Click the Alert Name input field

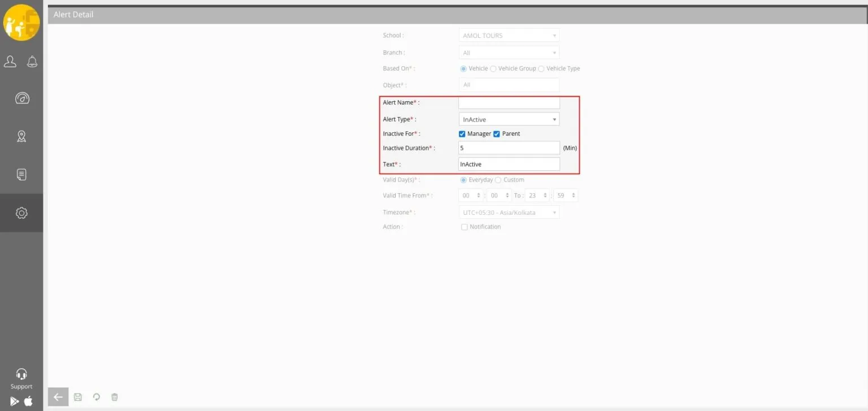click(509, 103)
